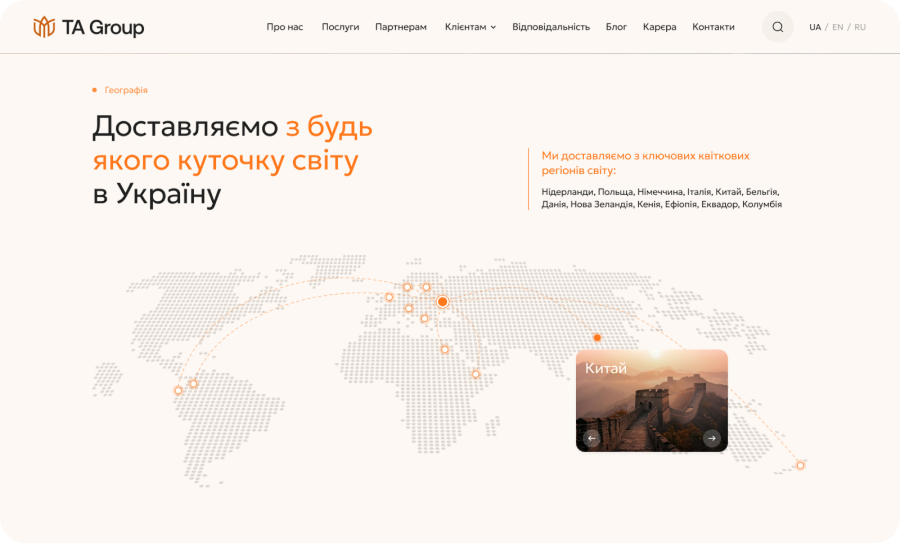Click the Китай country card image

point(652,401)
